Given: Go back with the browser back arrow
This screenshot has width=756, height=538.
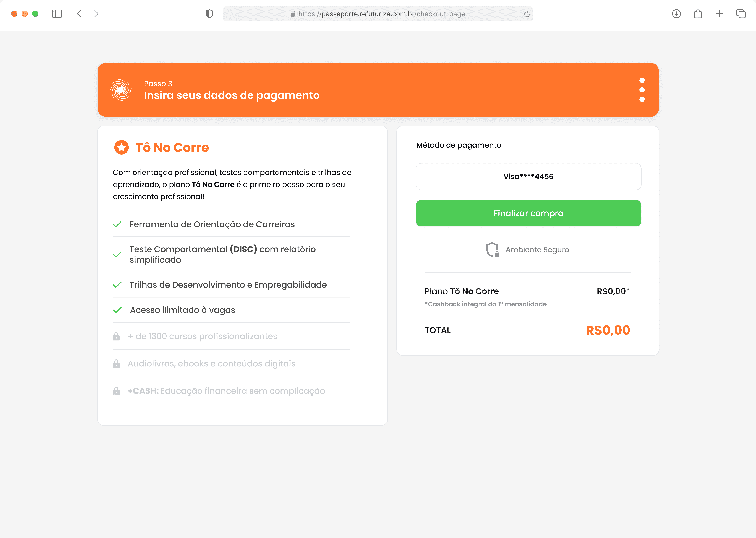Looking at the screenshot, I should pos(79,14).
